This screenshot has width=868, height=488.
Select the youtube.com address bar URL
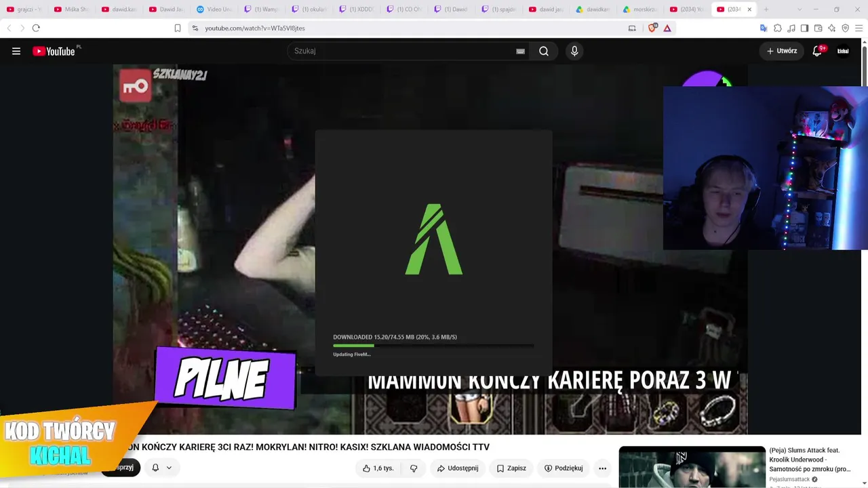click(x=255, y=28)
